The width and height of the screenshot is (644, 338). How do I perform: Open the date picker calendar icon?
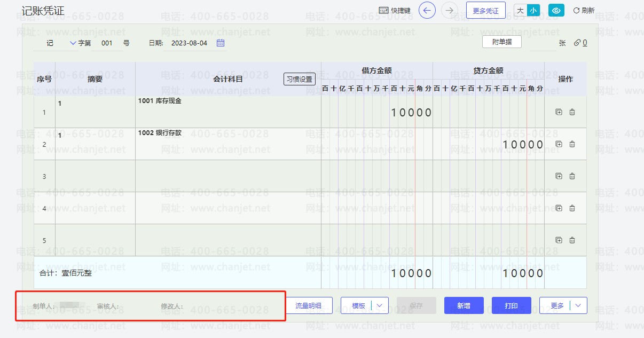pos(221,43)
